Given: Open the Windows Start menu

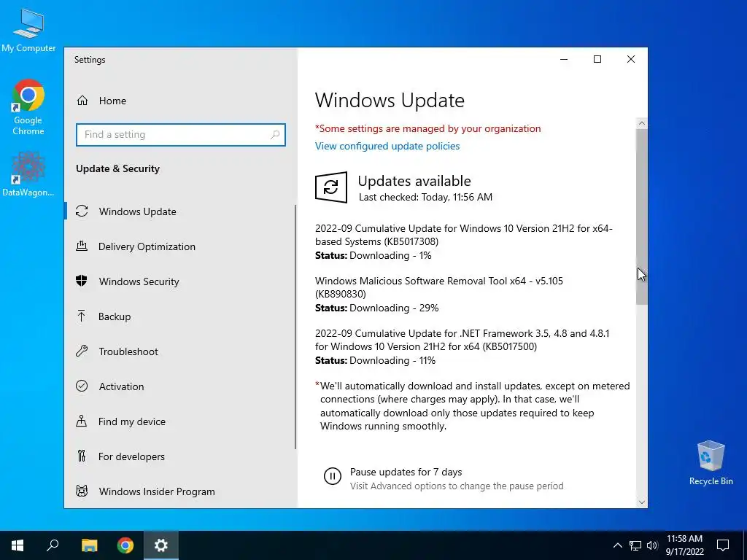Looking at the screenshot, I should click(18, 545).
